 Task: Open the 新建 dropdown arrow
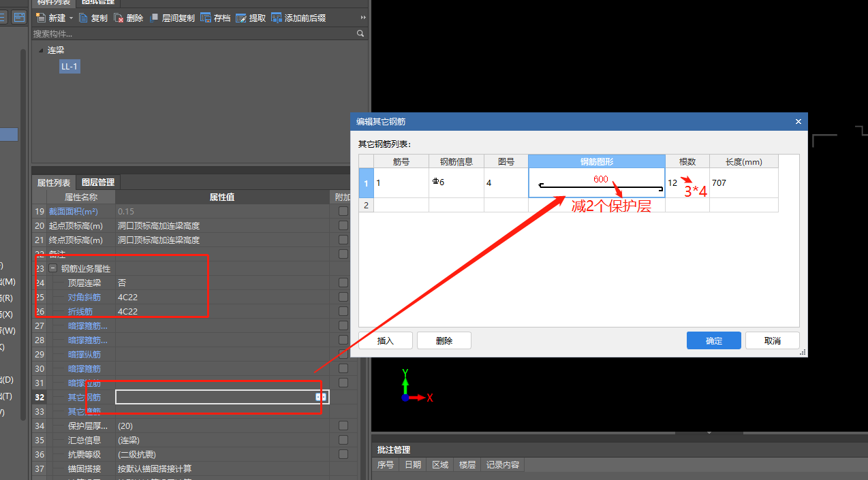[71, 18]
